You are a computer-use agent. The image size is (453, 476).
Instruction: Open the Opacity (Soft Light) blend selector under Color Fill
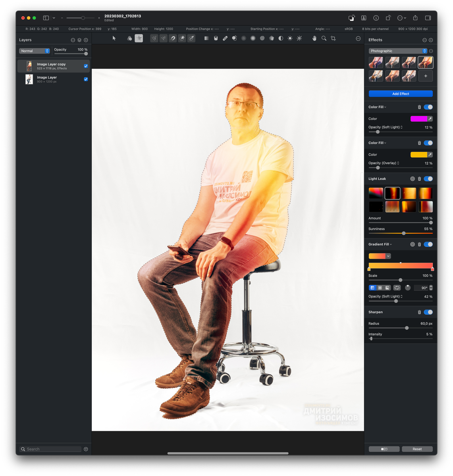tap(386, 127)
